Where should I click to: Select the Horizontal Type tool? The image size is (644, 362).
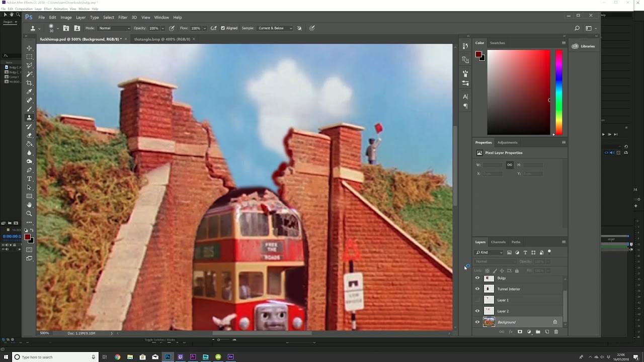[29, 178]
